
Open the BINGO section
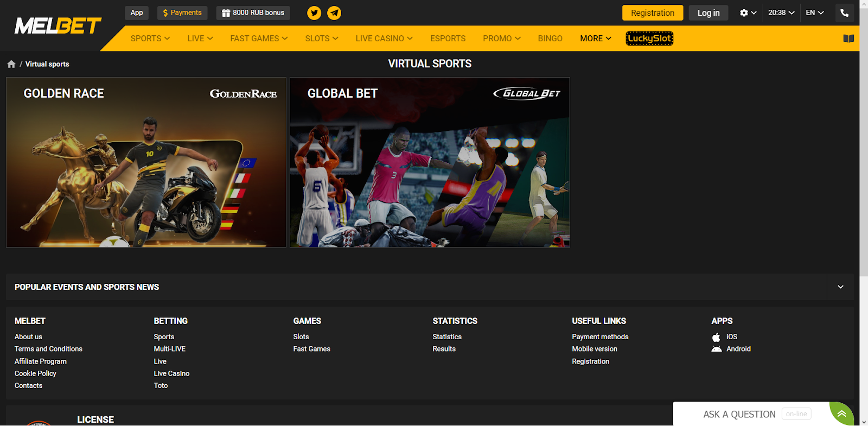tap(550, 39)
